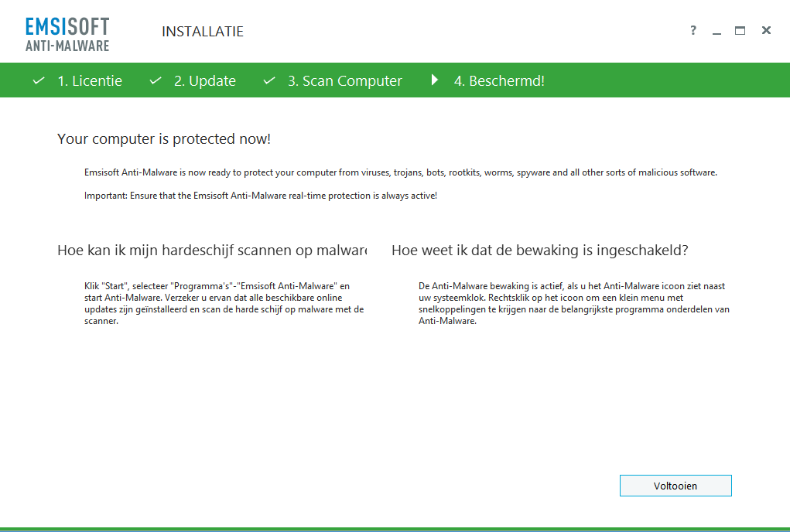Click the checkmark beside 3. Scan Computer
The width and height of the screenshot is (790, 532).
[269, 80]
